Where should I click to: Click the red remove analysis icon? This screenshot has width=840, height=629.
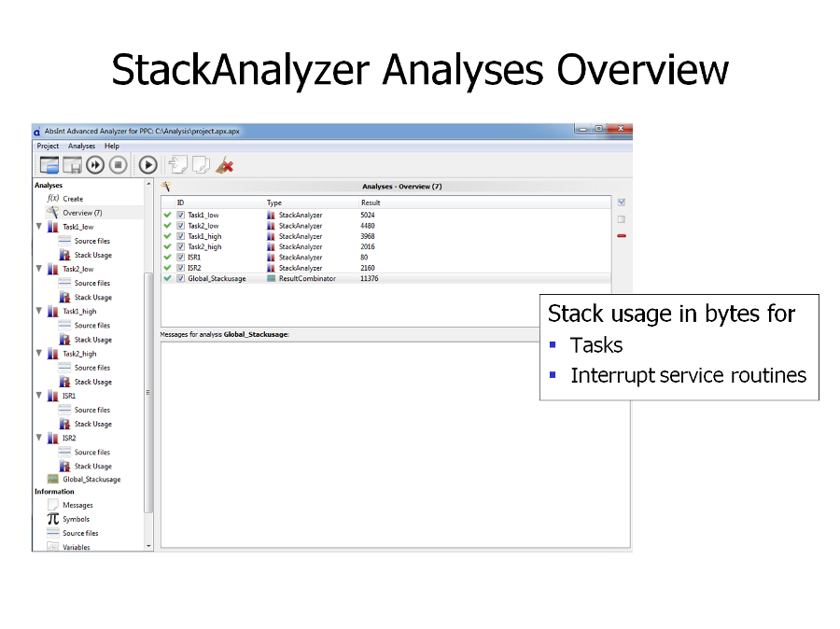click(x=622, y=236)
